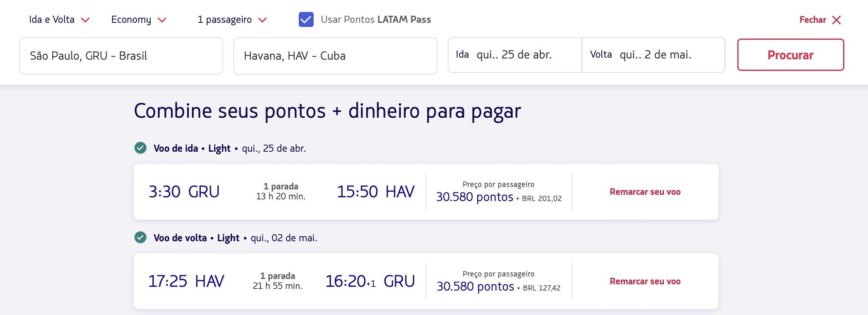Expand the Economy cabin class dropdown
This screenshot has width=868, height=315.
pyautogui.click(x=138, y=19)
